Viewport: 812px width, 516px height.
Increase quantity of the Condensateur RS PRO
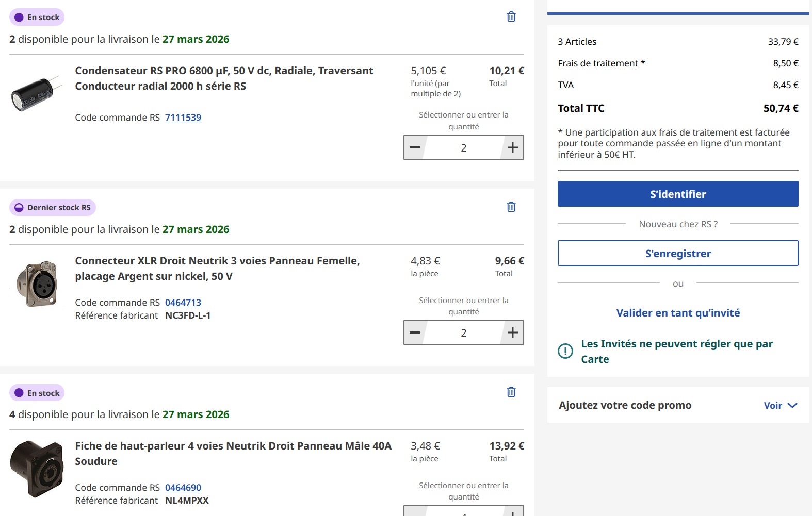pyautogui.click(x=512, y=148)
